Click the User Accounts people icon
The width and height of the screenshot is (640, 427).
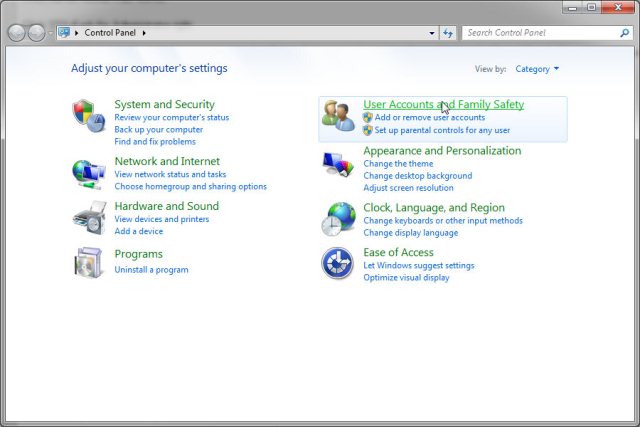[338, 117]
